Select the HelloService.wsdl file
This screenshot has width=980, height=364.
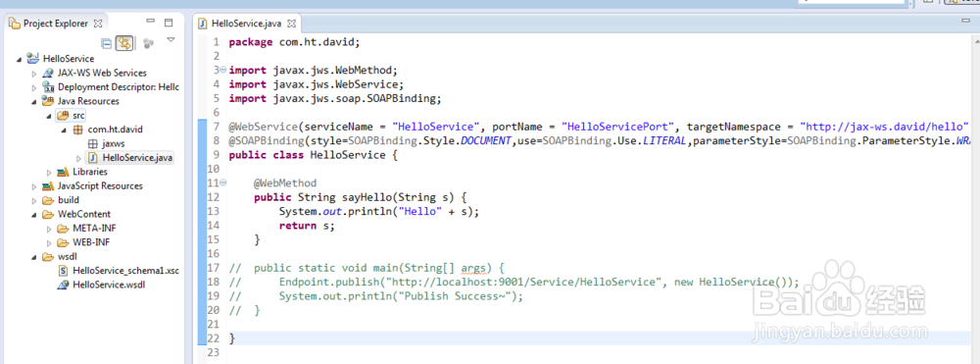pyautogui.click(x=109, y=286)
